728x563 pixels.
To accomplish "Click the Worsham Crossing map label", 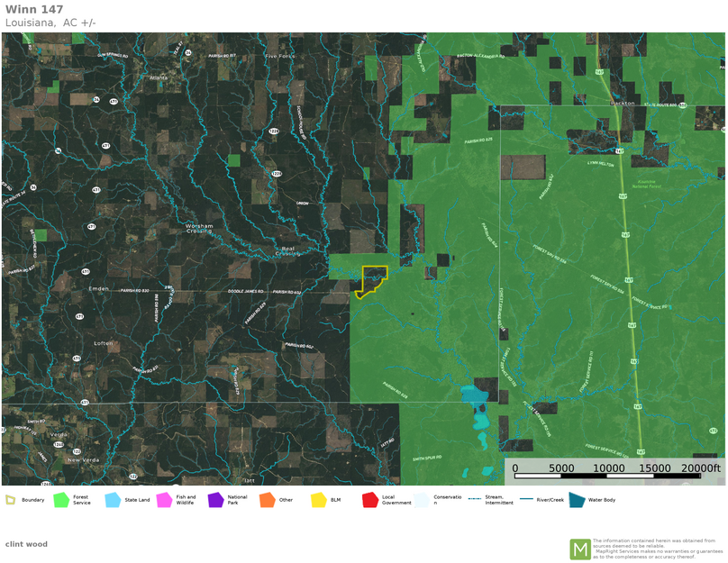I will (x=198, y=229).
